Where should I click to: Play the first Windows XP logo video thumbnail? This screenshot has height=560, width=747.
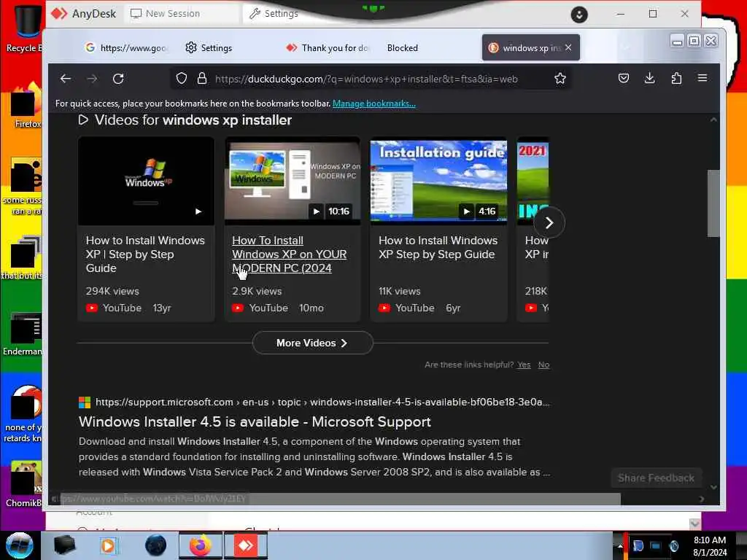pos(146,181)
